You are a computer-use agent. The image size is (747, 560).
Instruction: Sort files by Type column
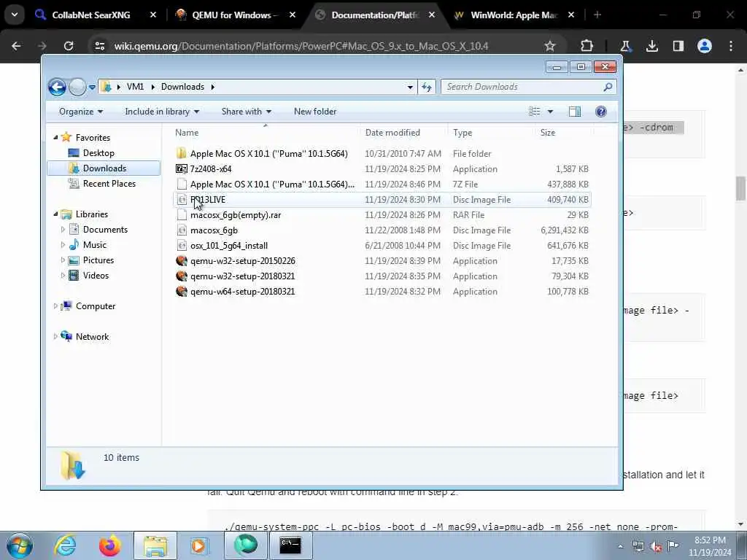click(462, 133)
